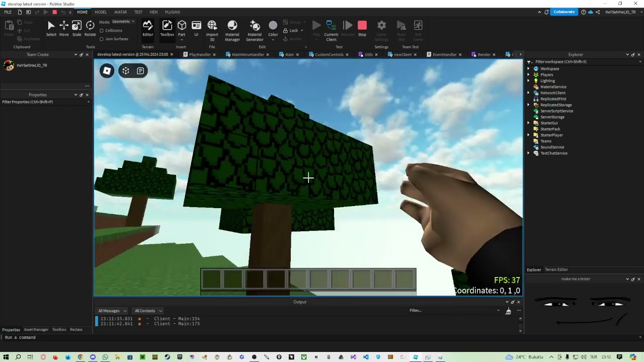Image resolution: width=644 pixels, height=362 pixels.
Task: Click the Lighting bulb icon in Explorer
Action: [536, 81]
